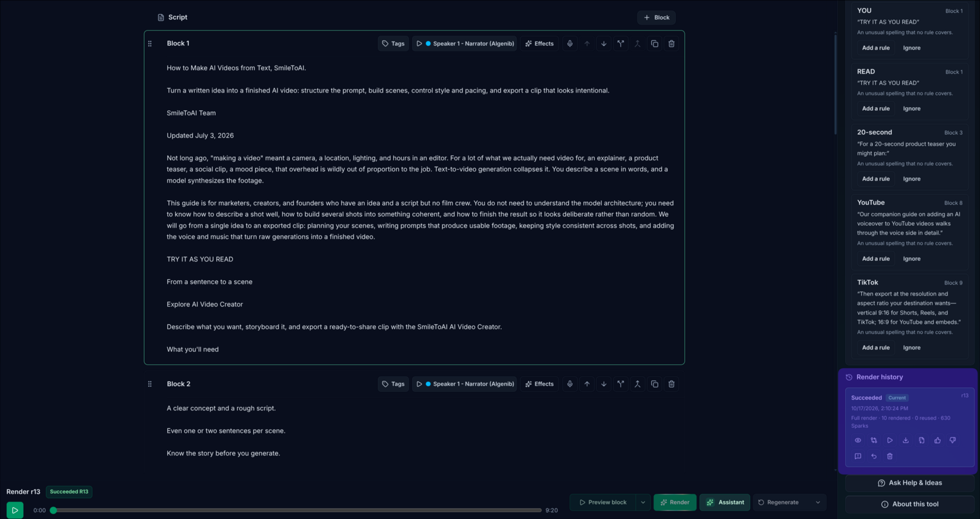Viewport: 980px width, 519px height.
Task: Click the report issue icon on render r13
Action: (x=858, y=456)
